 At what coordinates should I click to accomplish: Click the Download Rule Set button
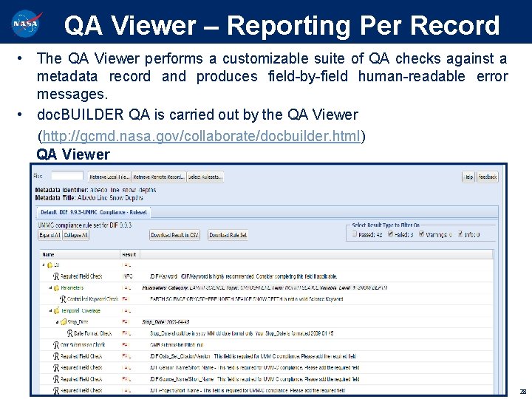coord(228,235)
